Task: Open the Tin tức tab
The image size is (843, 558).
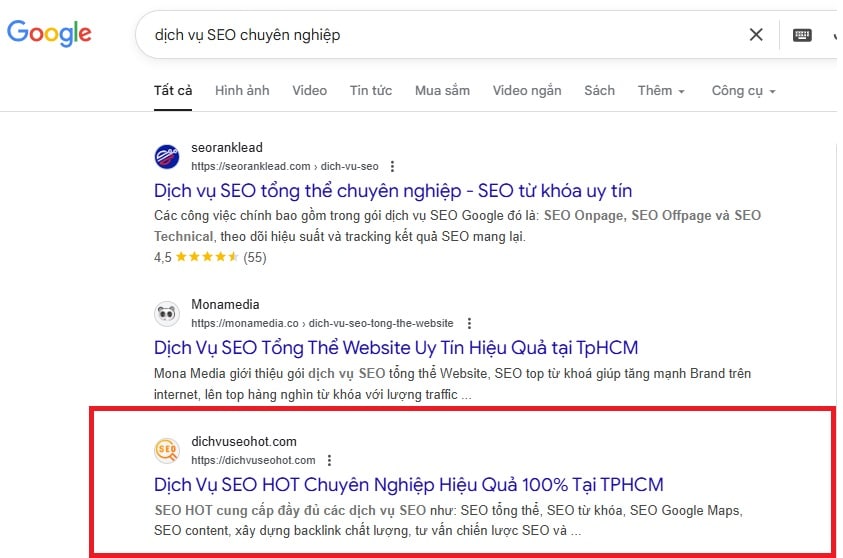Action: click(x=371, y=90)
